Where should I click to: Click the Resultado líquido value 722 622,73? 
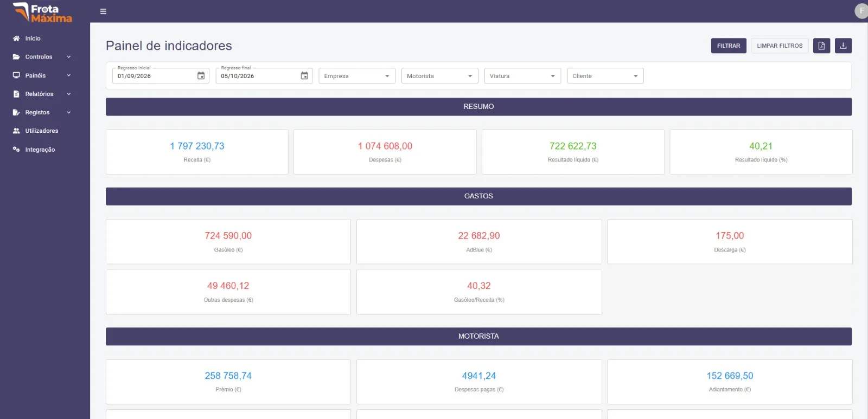click(x=573, y=146)
